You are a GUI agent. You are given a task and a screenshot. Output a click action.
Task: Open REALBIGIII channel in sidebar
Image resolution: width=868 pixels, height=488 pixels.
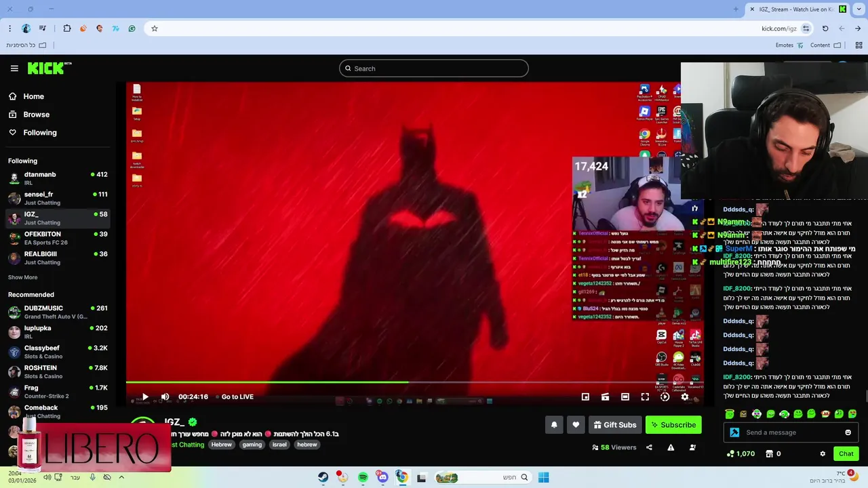58,258
